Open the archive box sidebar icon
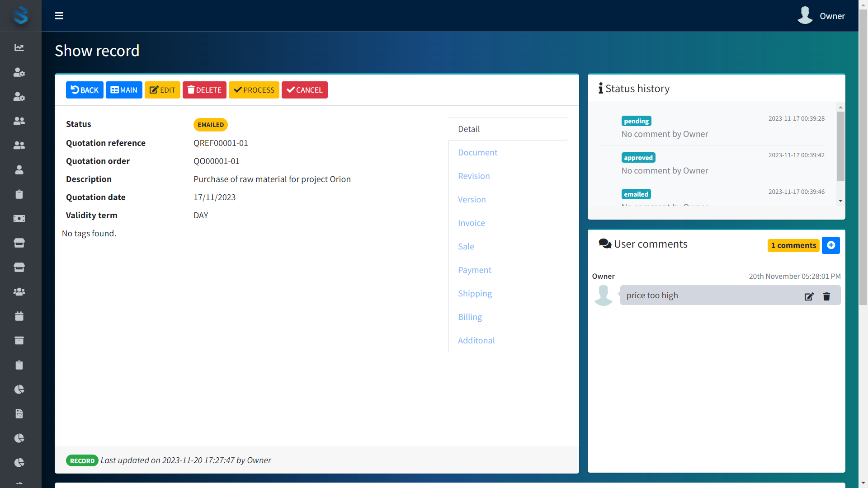The height and width of the screenshot is (488, 868). pyautogui.click(x=19, y=340)
